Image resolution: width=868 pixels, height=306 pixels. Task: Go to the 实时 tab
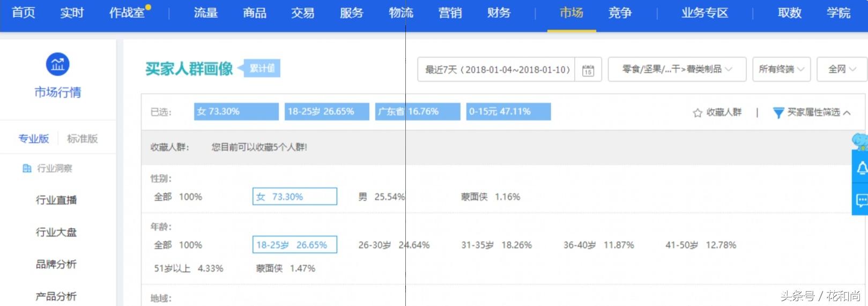pyautogui.click(x=72, y=13)
